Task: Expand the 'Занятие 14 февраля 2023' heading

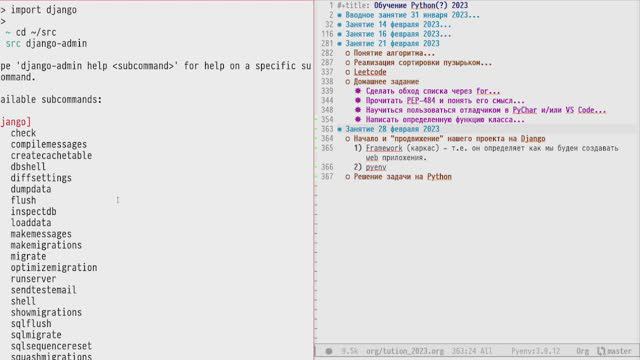Action: (398, 24)
